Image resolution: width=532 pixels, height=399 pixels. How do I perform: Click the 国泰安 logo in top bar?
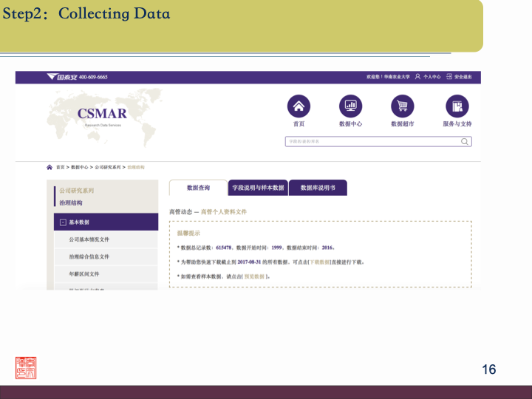coord(62,77)
